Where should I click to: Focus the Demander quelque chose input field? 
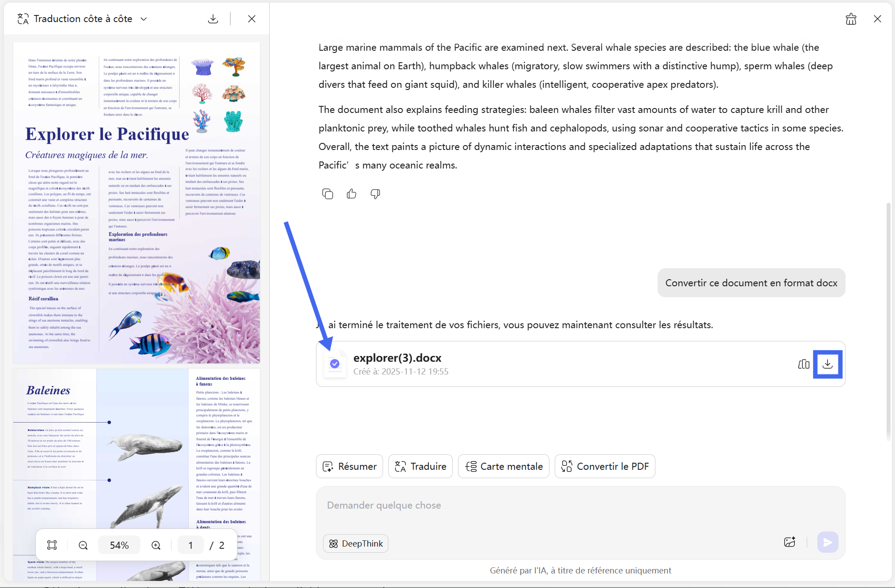tap(580, 506)
